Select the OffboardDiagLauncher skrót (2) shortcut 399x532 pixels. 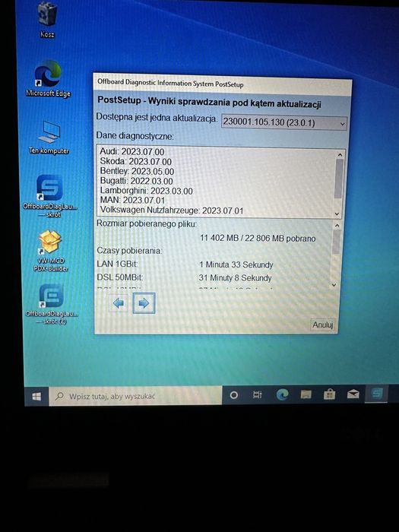[51, 304]
